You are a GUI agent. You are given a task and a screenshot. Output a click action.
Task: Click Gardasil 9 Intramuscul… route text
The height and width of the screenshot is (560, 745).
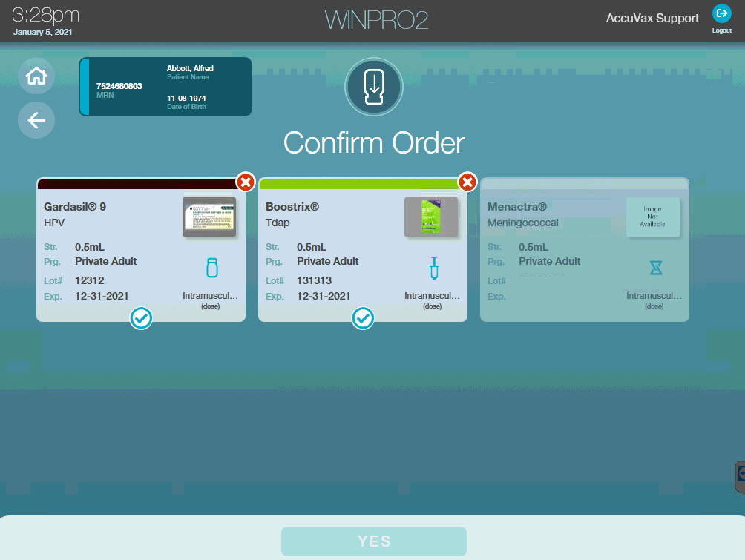210,296
